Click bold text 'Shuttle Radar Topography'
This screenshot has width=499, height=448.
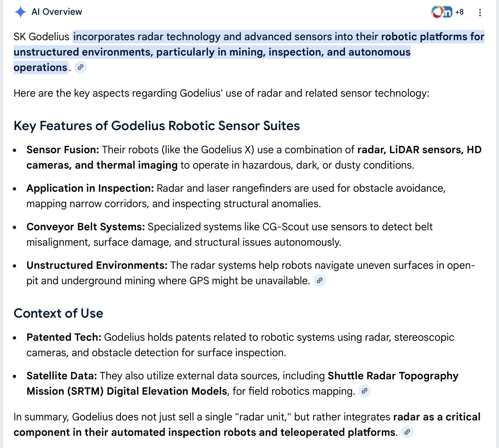click(393, 376)
